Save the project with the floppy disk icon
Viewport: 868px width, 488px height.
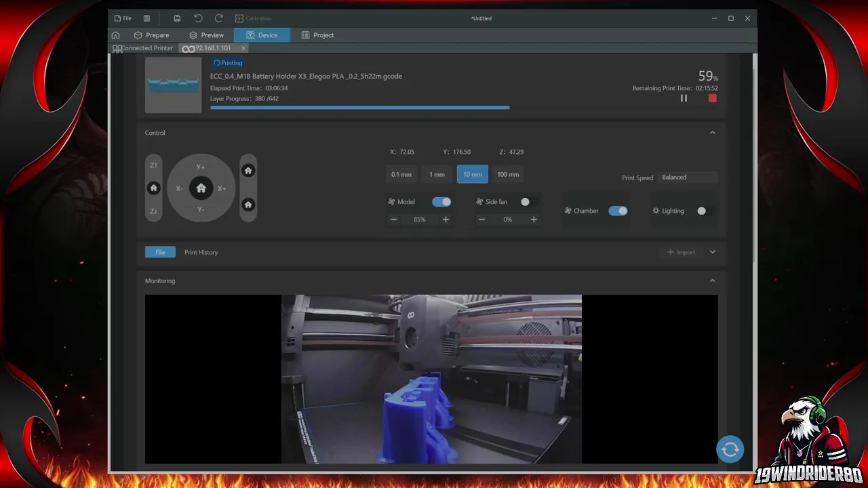click(x=177, y=18)
